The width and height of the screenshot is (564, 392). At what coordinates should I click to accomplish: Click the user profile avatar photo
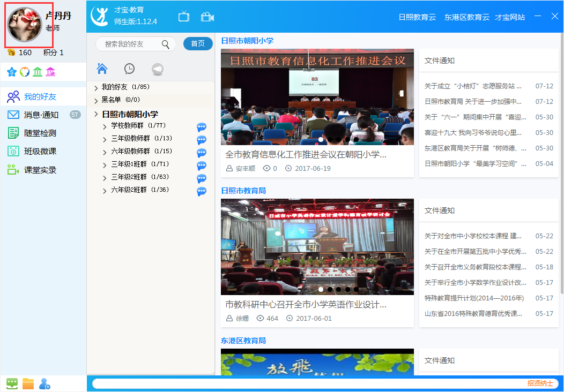[25, 25]
